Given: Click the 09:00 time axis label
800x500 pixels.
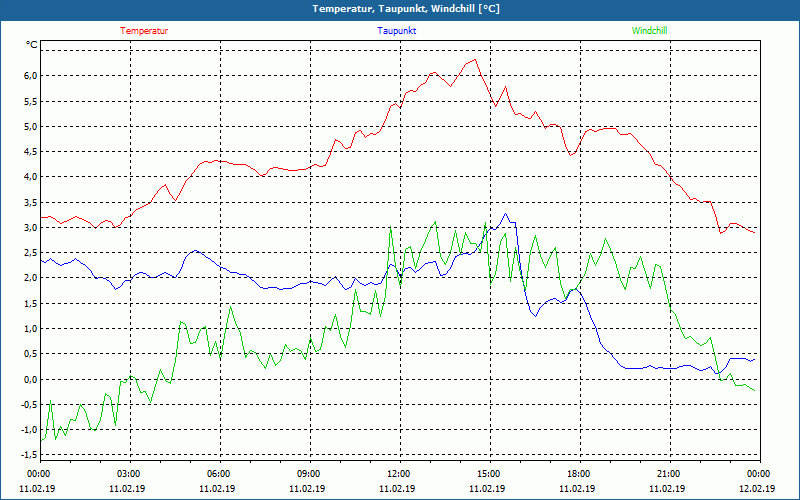Looking at the screenshot, I should [x=307, y=474].
